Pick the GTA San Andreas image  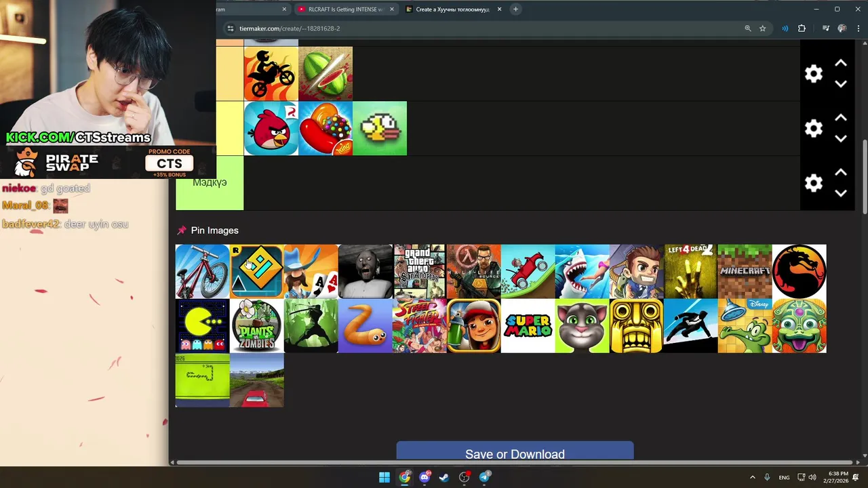pos(419,272)
